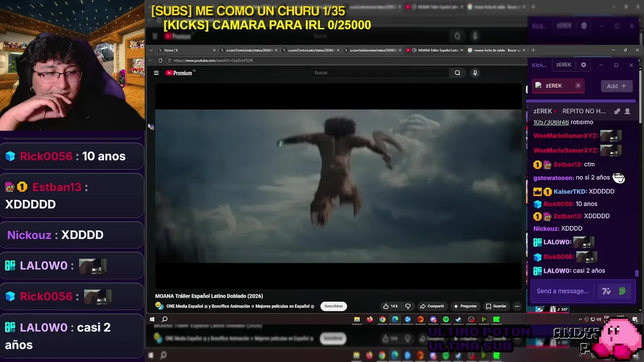Click the 7TV emote icon in message box
Image resolution: width=644 pixels, height=362 pixels.
[x=606, y=291]
